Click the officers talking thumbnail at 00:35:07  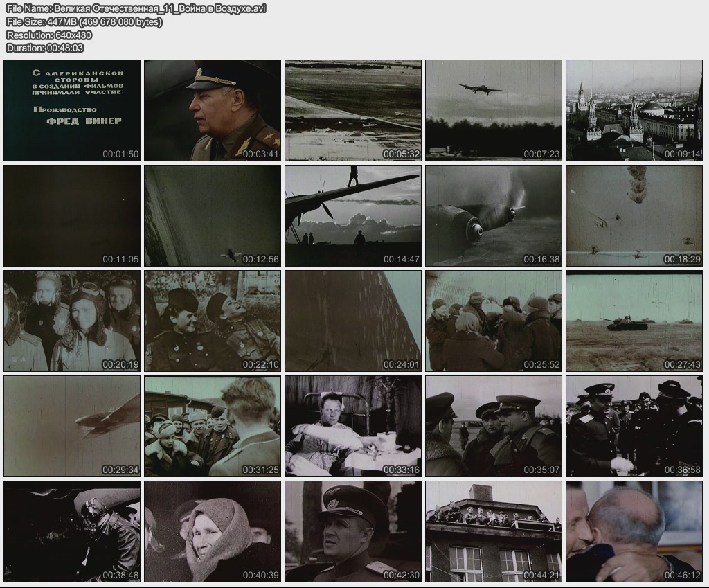point(494,426)
